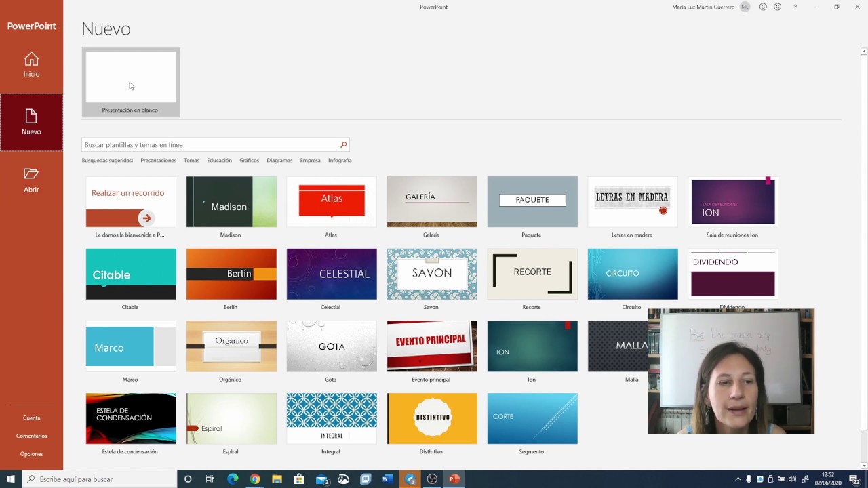Choose the Integral template
Viewport: 868px width, 488px height.
click(332, 419)
